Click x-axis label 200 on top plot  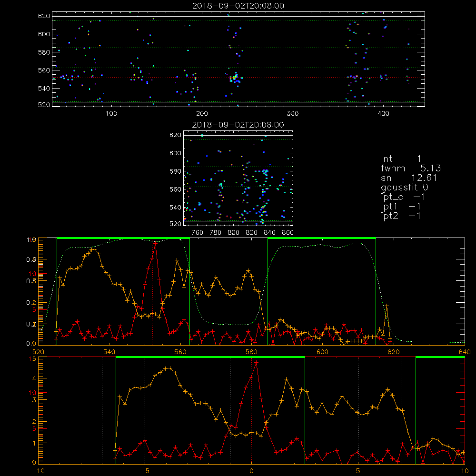click(x=202, y=114)
